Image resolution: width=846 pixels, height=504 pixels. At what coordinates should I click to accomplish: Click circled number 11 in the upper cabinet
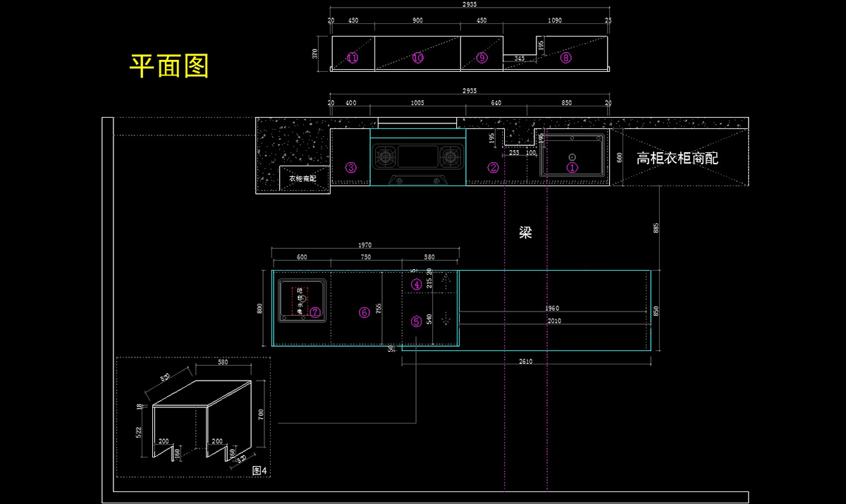click(x=352, y=58)
